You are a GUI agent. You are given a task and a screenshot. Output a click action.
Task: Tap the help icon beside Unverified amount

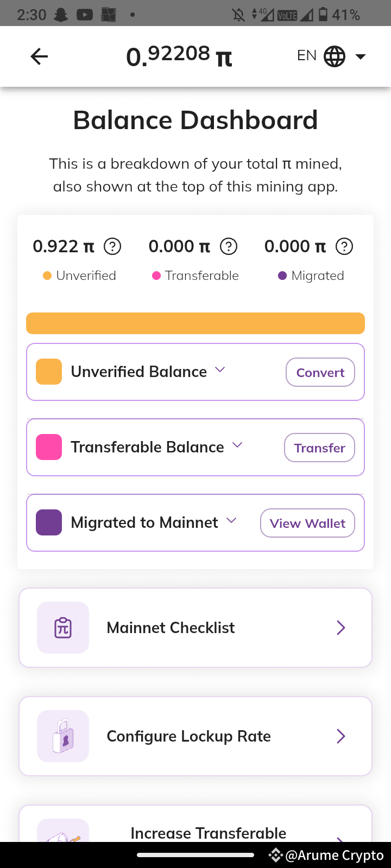point(112,247)
